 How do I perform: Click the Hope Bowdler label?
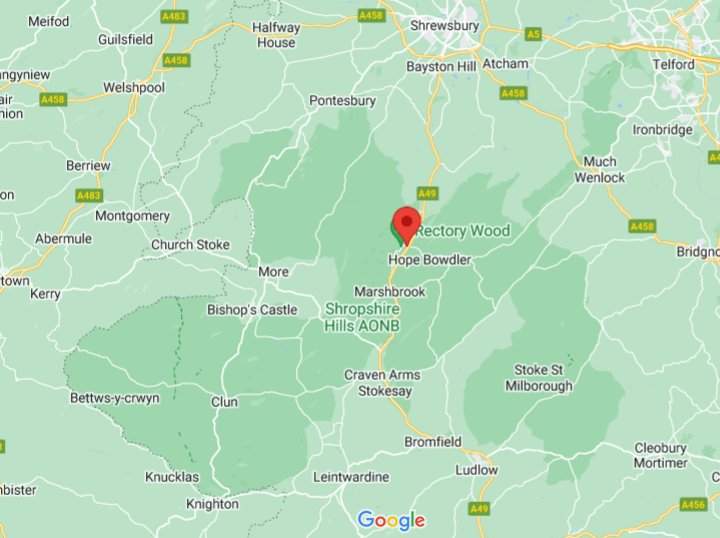click(x=430, y=260)
